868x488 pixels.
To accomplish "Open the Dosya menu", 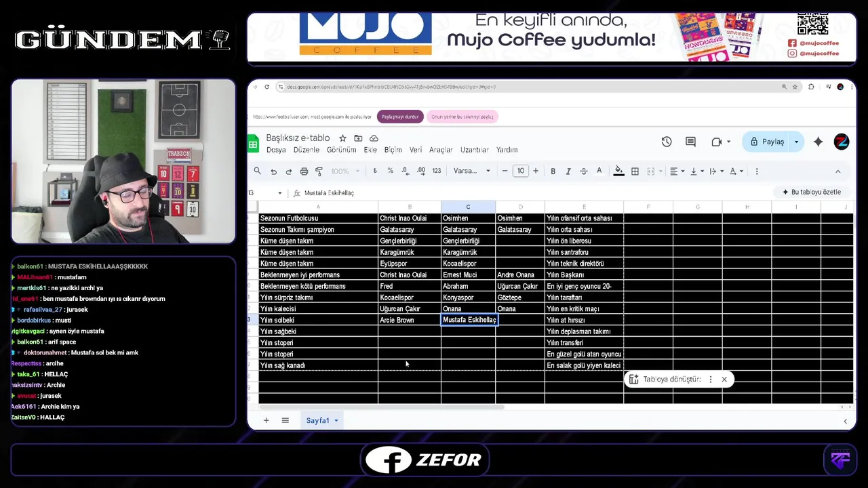I will coord(276,150).
